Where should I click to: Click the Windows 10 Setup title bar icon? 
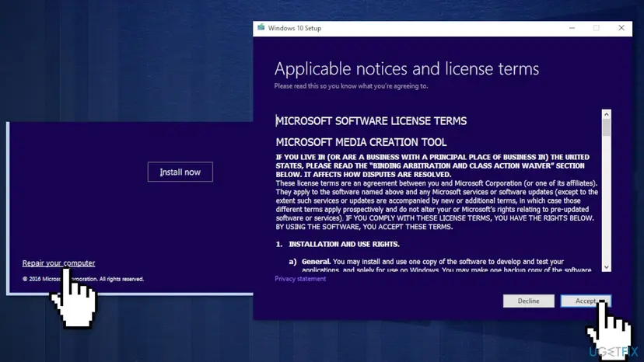pyautogui.click(x=261, y=27)
